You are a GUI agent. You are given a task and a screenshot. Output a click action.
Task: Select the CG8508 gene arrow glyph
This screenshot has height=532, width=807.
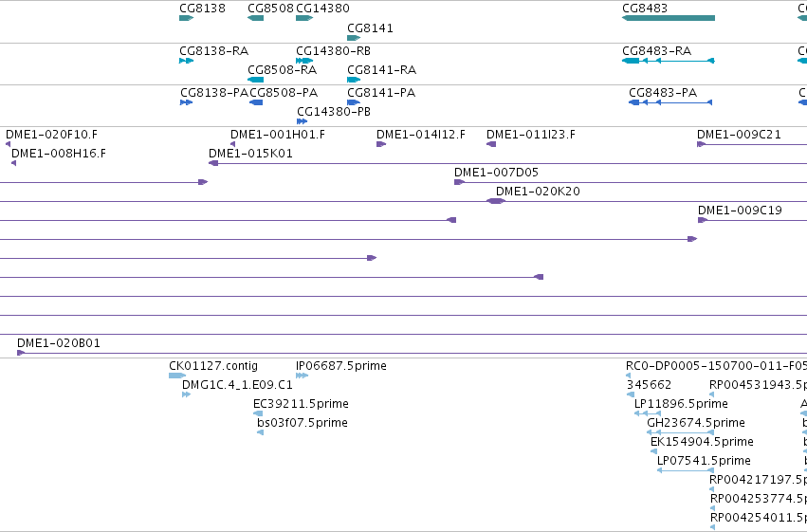255,18
